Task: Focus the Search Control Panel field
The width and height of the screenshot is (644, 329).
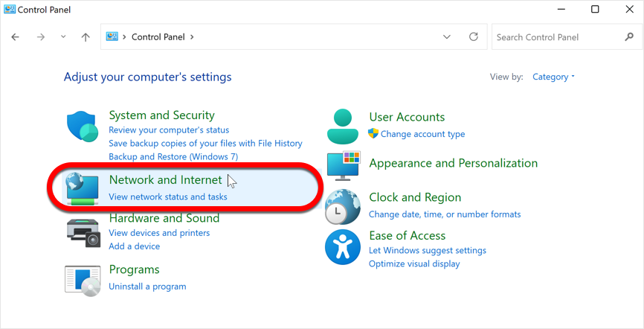Action: (567, 37)
